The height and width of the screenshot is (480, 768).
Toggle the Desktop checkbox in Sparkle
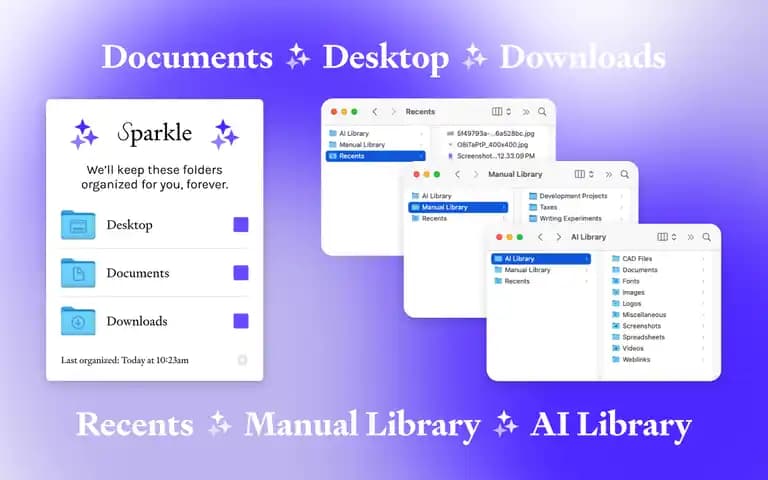240,225
